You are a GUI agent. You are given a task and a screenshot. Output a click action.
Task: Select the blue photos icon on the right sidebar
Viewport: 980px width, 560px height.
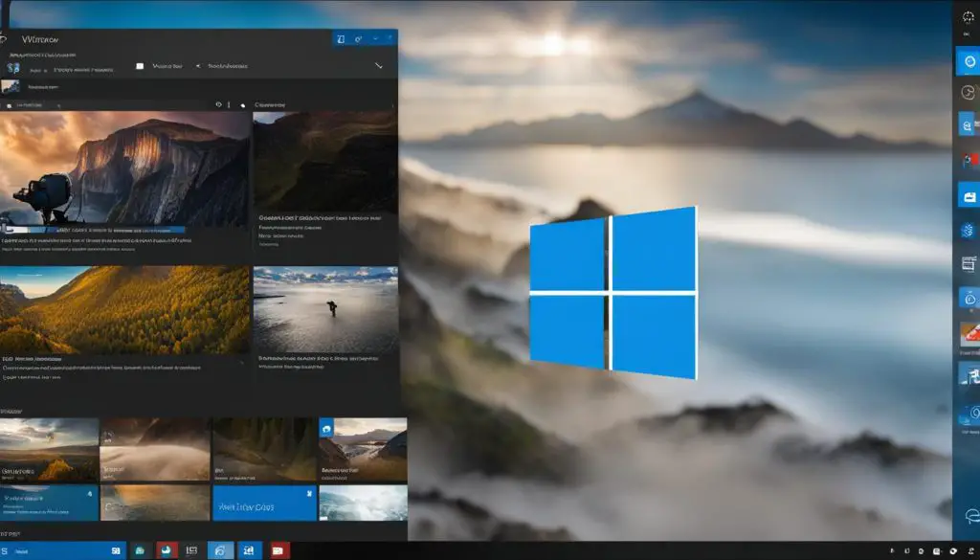pyautogui.click(x=967, y=196)
